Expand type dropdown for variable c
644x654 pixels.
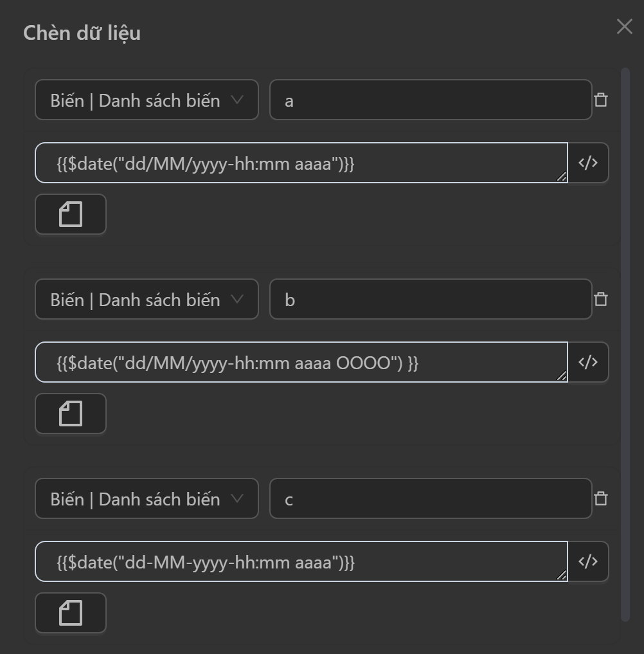pyautogui.click(x=147, y=499)
